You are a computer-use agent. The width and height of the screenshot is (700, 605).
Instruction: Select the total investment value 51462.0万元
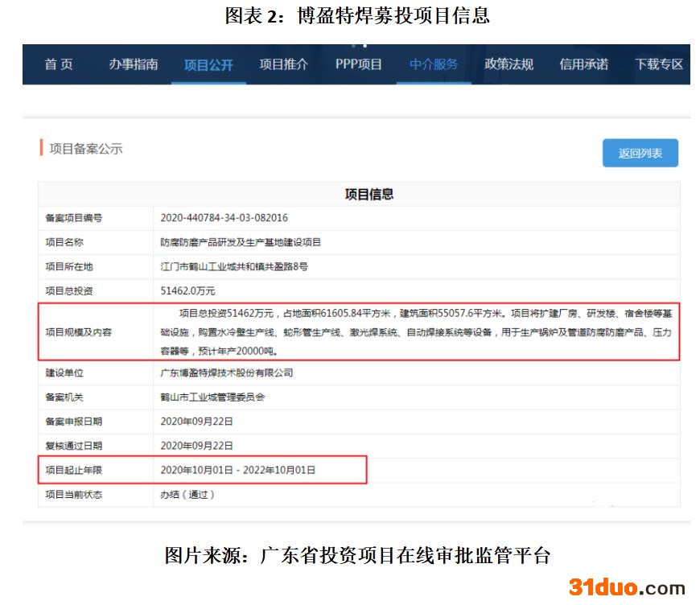(x=188, y=290)
